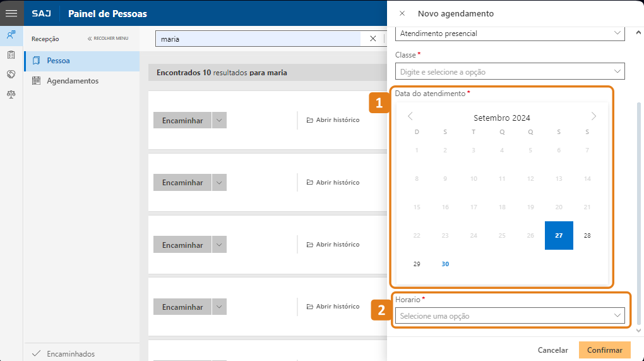The height and width of the screenshot is (361, 644).
Task: Open history in the fourth result row
Action: tap(333, 307)
